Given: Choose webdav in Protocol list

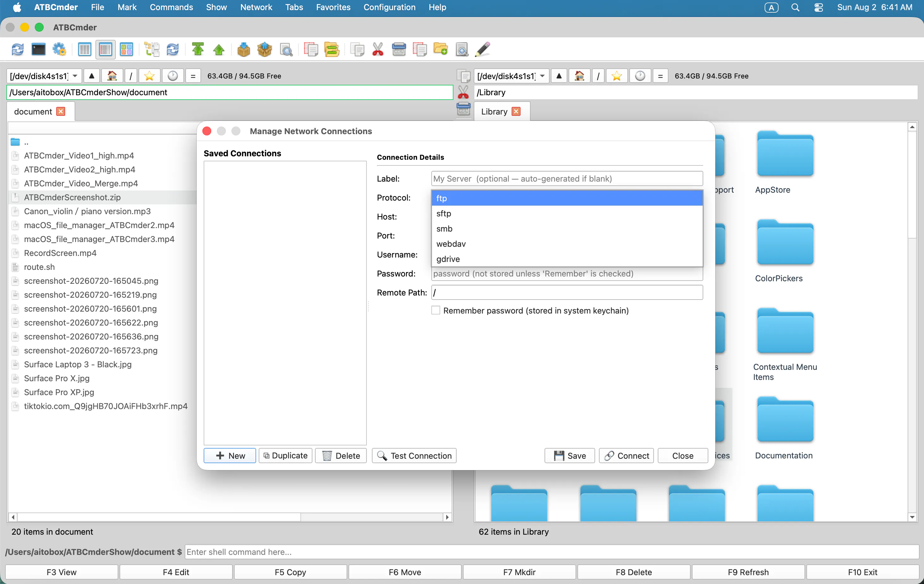Looking at the screenshot, I should [x=567, y=244].
